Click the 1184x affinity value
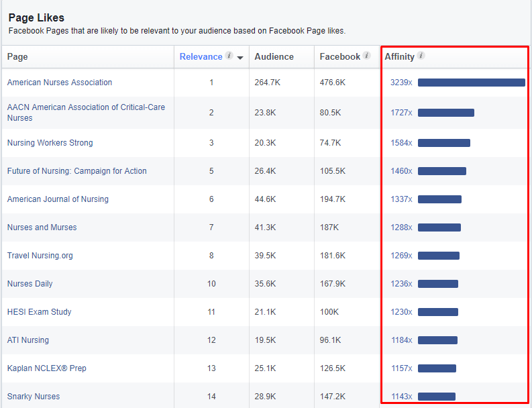Screen dimensions: 532x408 (402, 340)
